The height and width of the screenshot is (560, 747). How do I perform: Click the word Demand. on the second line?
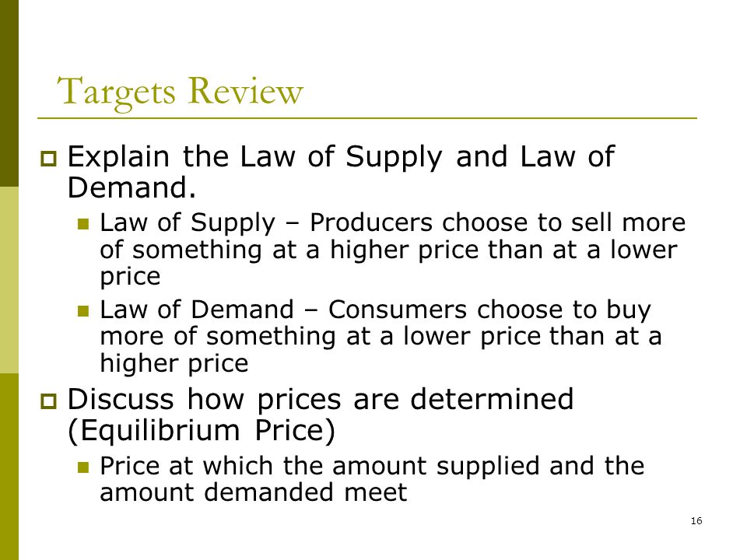132,187
